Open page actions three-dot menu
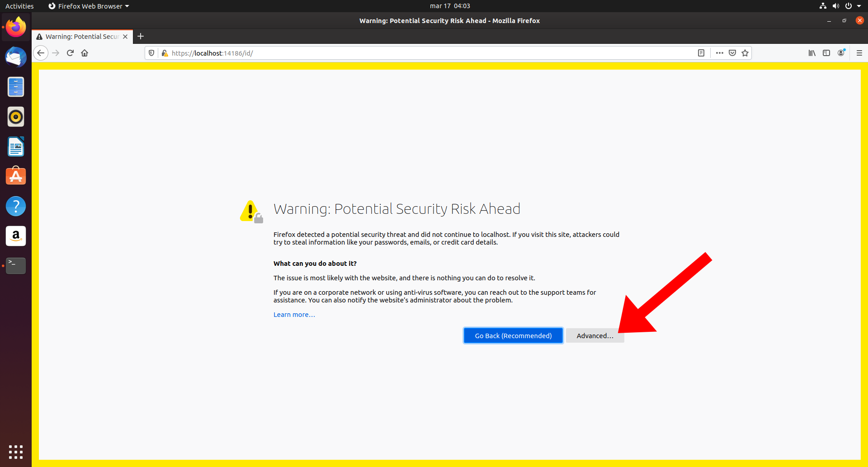Image resolution: width=868 pixels, height=467 pixels. [x=720, y=53]
